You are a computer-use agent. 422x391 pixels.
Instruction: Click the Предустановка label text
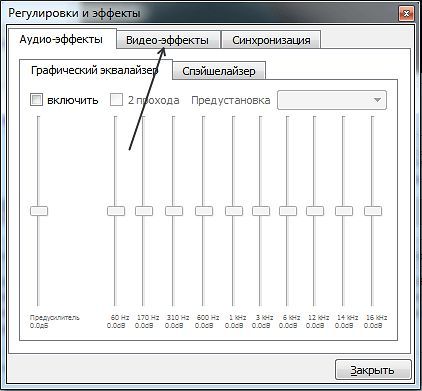tap(231, 100)
